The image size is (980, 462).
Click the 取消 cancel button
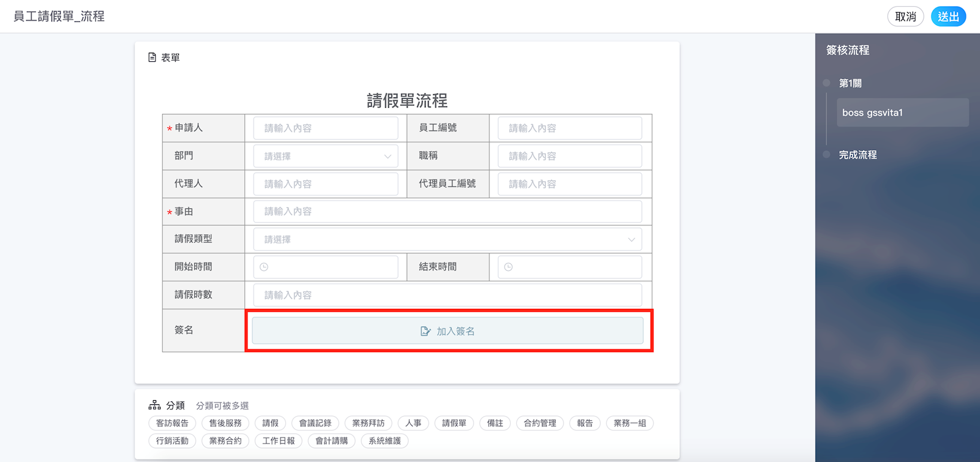coord(905,17)
